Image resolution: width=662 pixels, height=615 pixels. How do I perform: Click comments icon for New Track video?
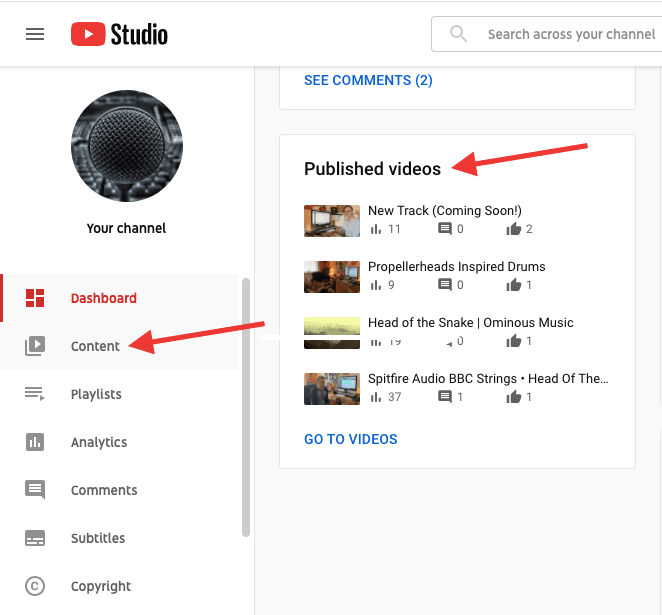pyautogui.click(x=445, y=229)
